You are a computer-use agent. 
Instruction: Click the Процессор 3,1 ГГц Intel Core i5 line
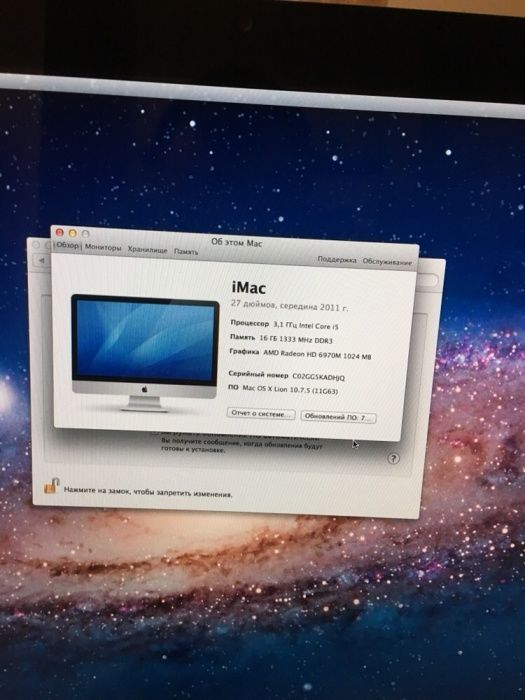tap(284, 325)
